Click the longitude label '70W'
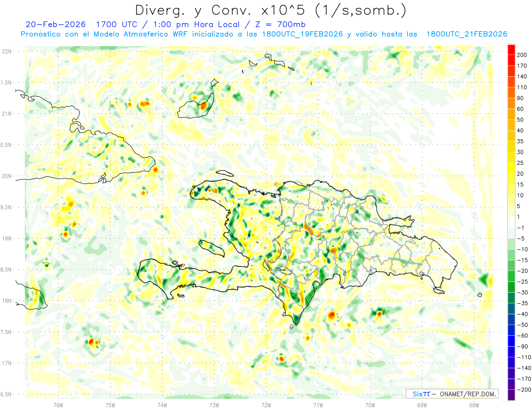The width and height of the screenshot is (532, 411). (x=370, y=405)
